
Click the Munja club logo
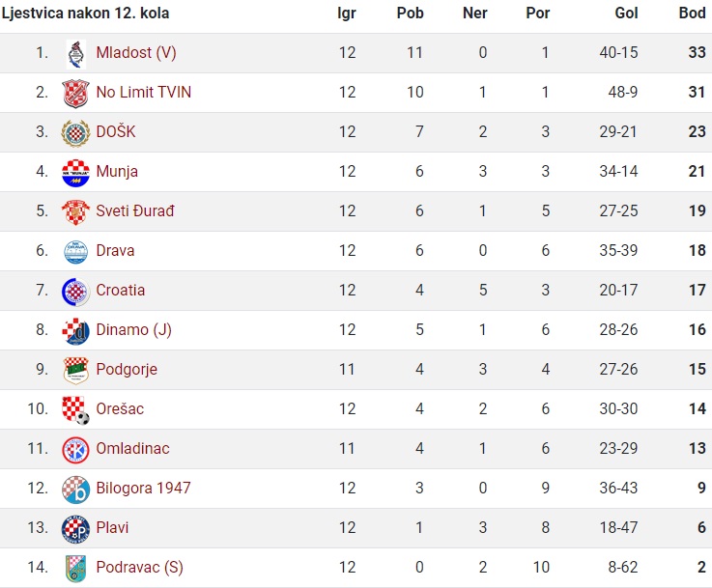pyautogui.click(x=75, y=173)
